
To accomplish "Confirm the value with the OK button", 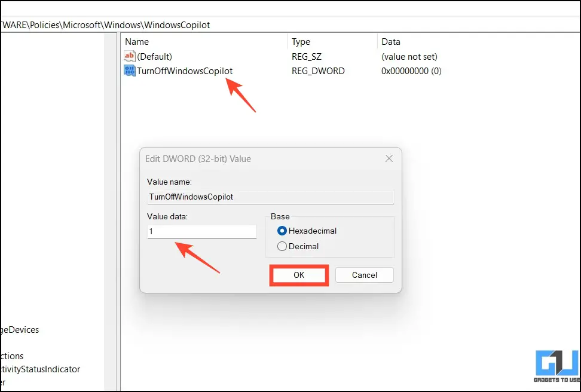I will [299, 275].
